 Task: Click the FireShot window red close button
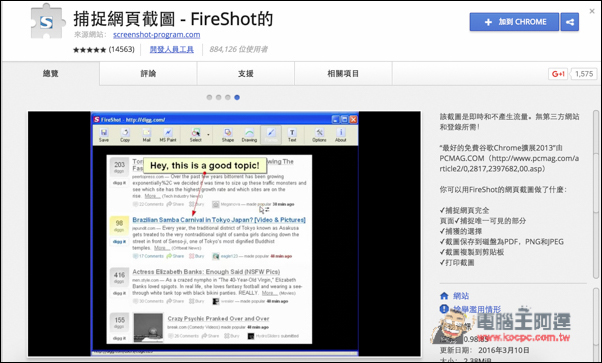point(353,119)
